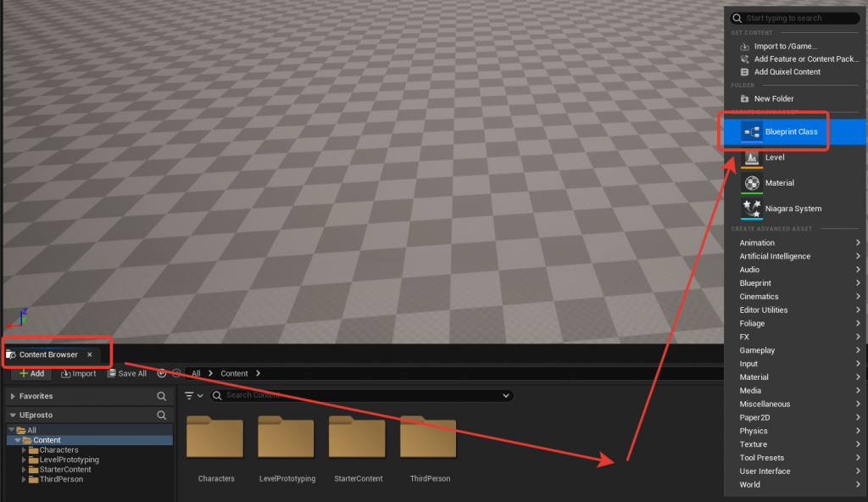The image size is (868, 502).
Task: Close the Content Browser tab
Action: (90, 354)
